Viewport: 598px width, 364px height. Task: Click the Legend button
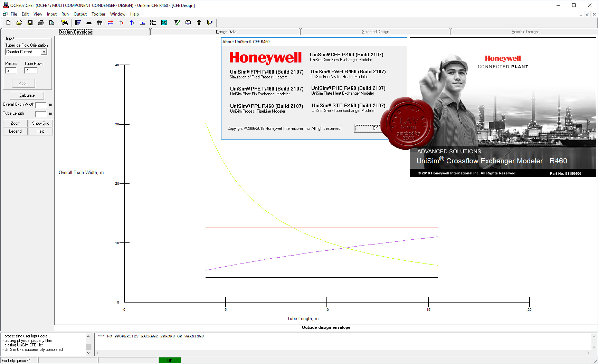(x=15, y=131)
